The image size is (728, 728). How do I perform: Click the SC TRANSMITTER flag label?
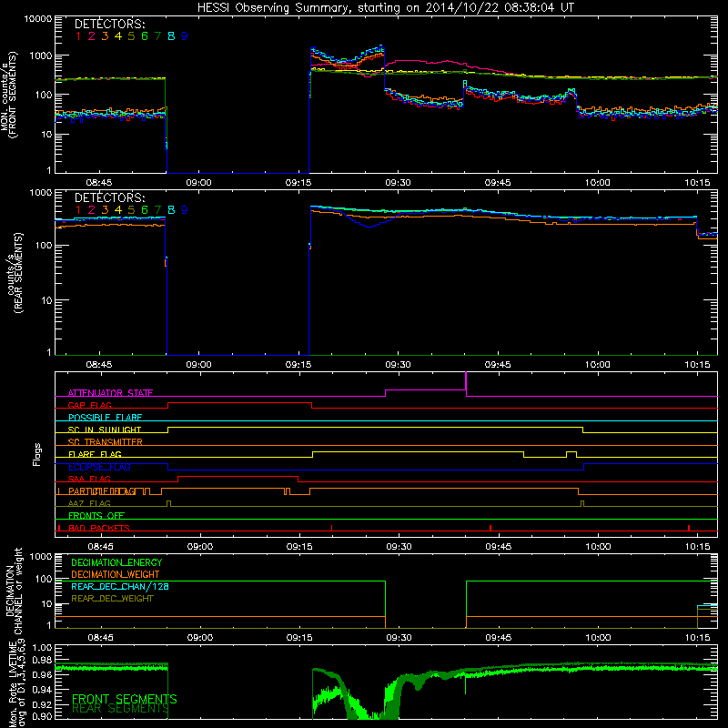click(x=105, y=442)
